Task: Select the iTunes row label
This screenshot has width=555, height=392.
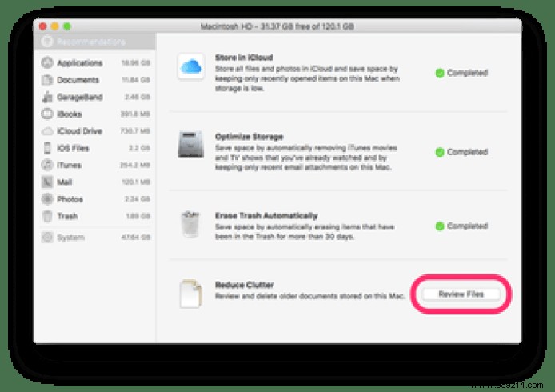Action: pyautogui.click(x=69, y=165)
